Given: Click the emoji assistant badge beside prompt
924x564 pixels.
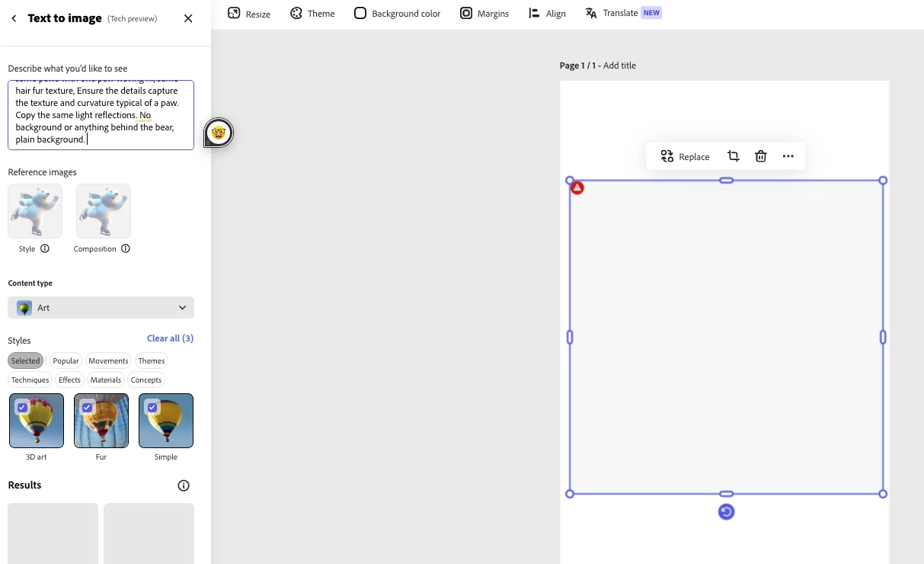Looking at the screenshot, I should (x=219, y=133).
